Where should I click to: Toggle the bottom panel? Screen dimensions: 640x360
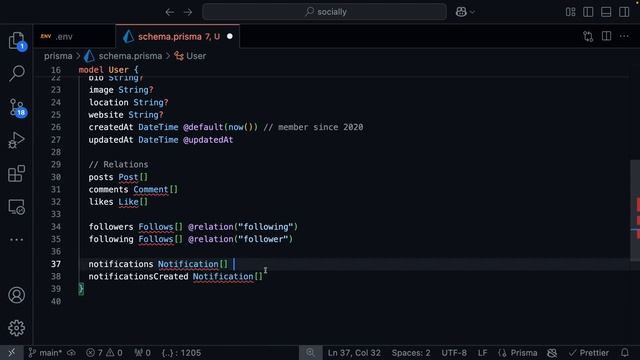(606, 12)
